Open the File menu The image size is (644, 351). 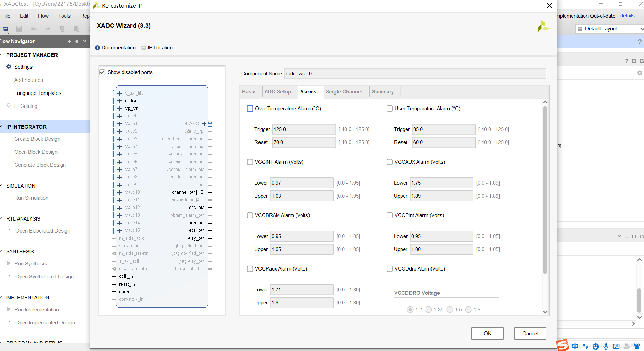pos(7,16)
